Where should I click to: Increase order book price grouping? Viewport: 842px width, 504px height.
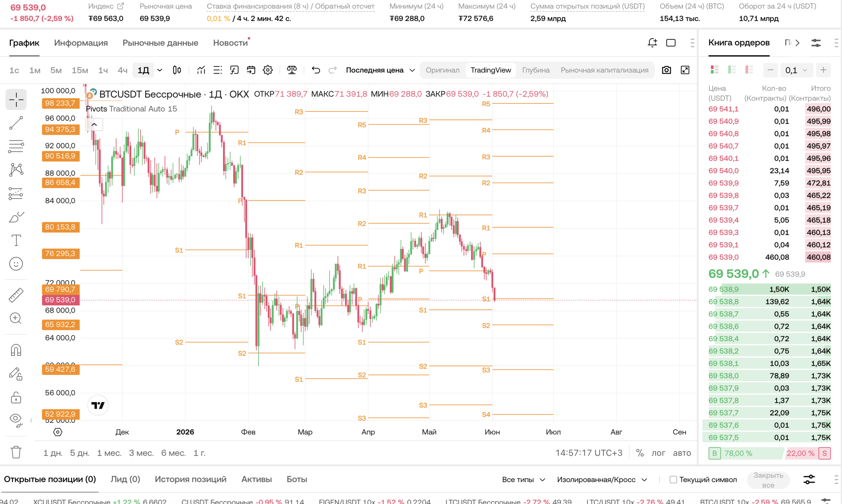(x=823, y=70)
